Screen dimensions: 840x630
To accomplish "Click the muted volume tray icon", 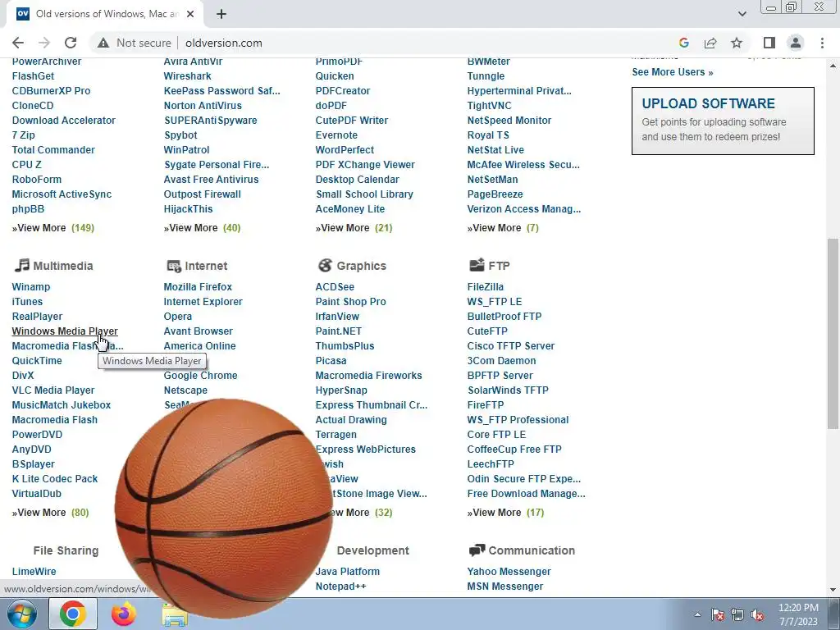I will pos(757,614).
